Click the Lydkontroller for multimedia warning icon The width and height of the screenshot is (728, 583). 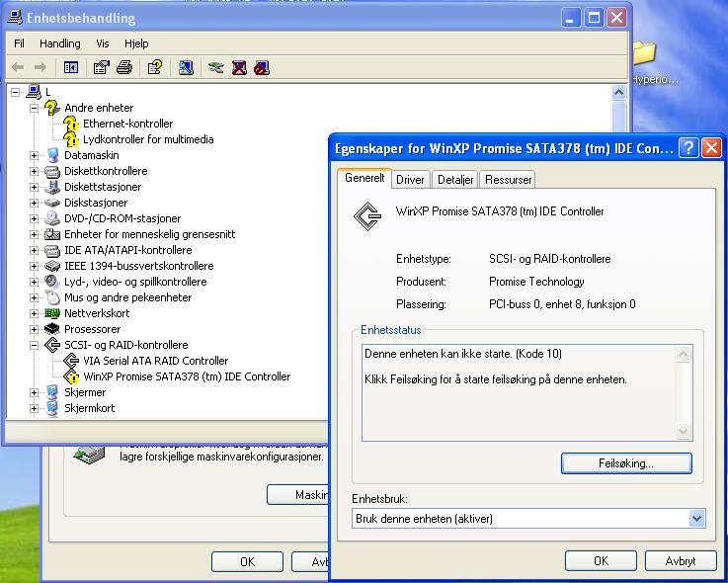click(x=70, y=139)
